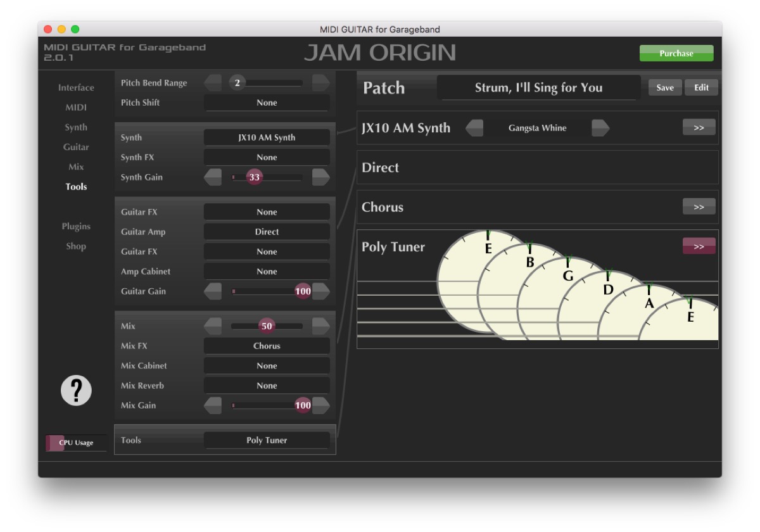Click the Synth Gain slider knob at 33
This screenshot has height=532, width=760.
click(x=255, y=177)
